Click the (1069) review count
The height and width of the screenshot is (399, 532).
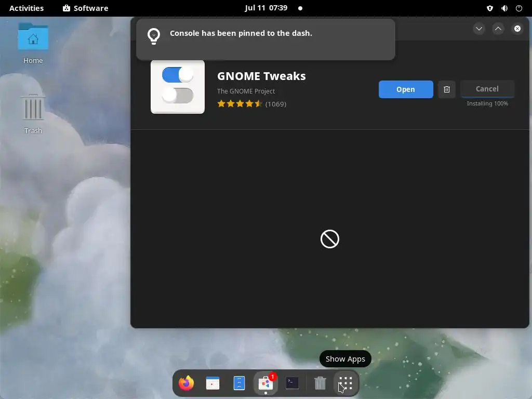coord(276,104)
